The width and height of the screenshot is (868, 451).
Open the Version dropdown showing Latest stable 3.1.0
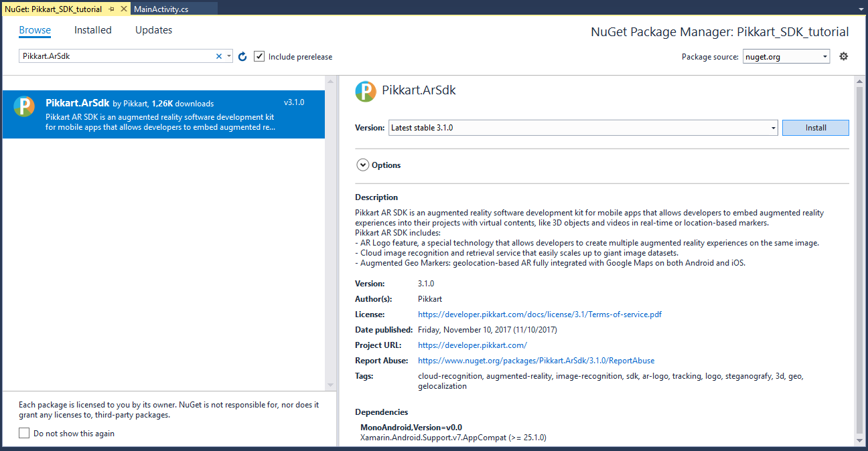[x=583, y=127]
